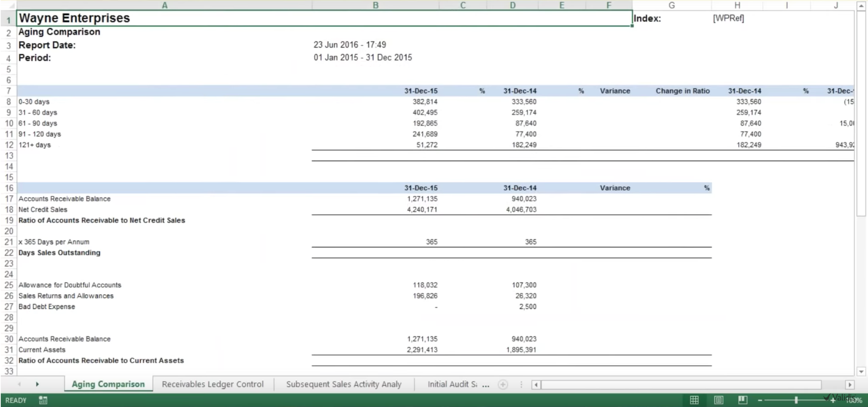Select column B by its header
This screenshot has height=407, width=868.
click(375, 5)
